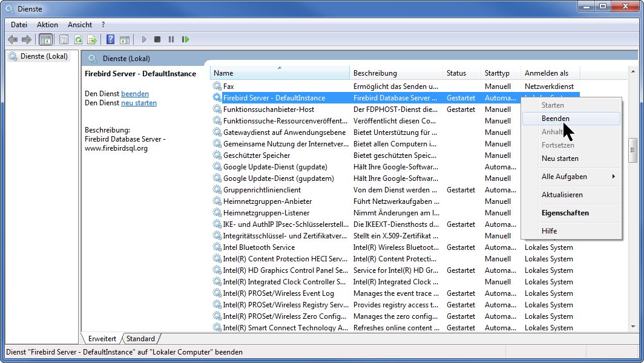Click the Forward arrow toolbar icon
Viewport: 644px width, 363px height.
tap(27, 39)
